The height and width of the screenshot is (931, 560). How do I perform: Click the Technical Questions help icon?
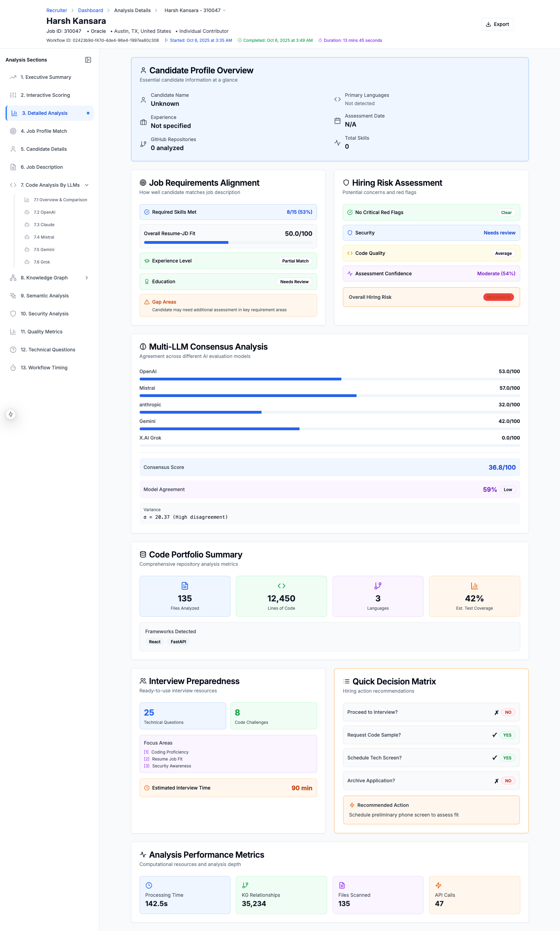pos(13,350)
